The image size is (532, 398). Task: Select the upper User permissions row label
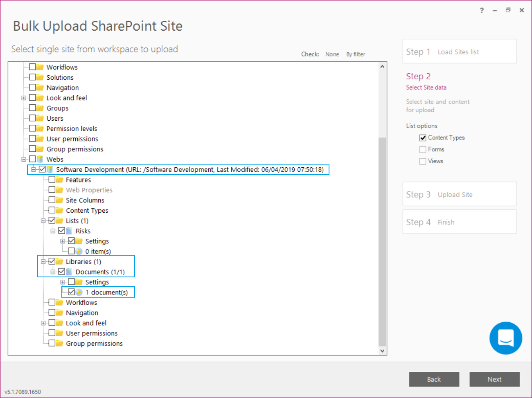click(x=72, y=139)
